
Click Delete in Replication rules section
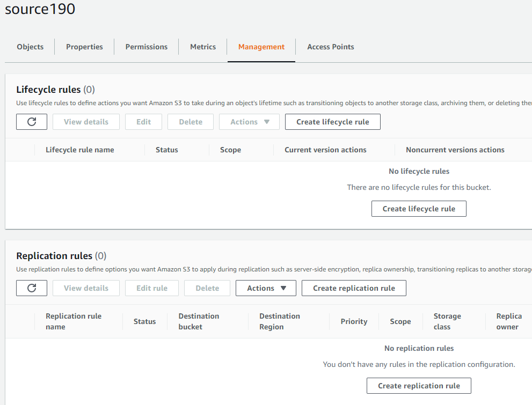point(207,288)
